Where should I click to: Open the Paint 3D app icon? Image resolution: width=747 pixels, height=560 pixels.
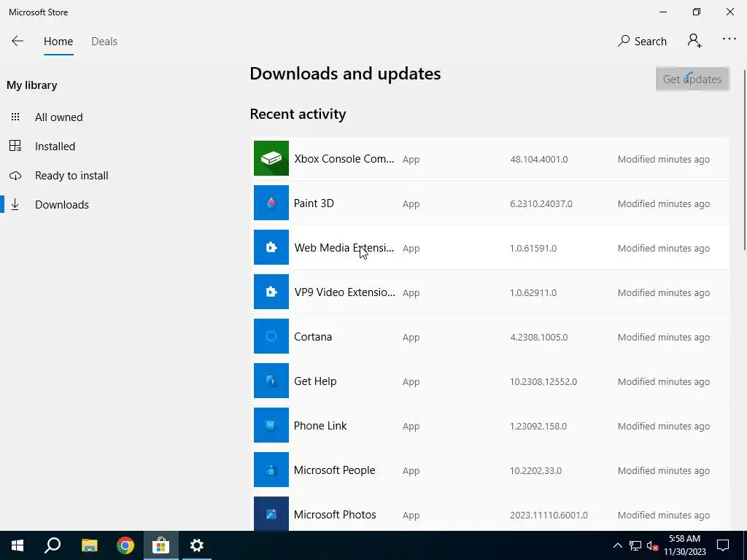pyautogui.click(x=271, y=203)
